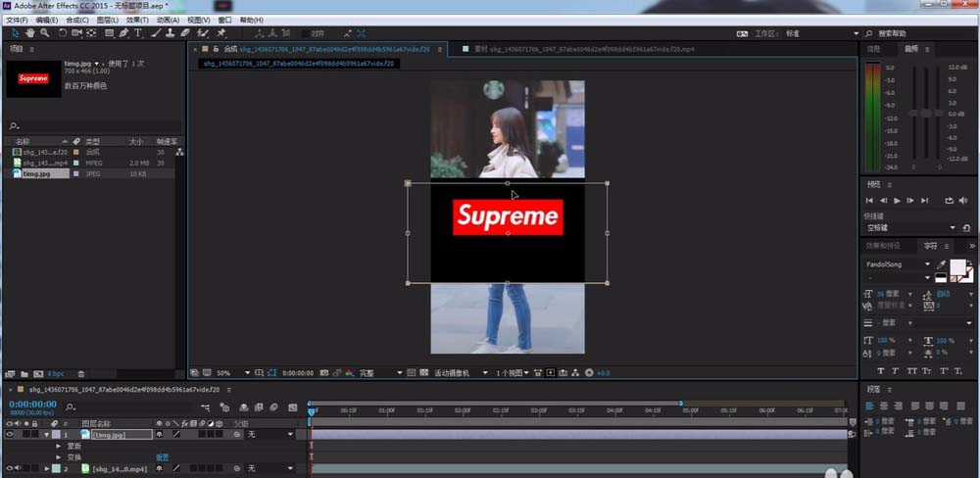Hide layer 1 timg.jpg with eye toggle
Viewport: 980px width, 478px height.
9,434
